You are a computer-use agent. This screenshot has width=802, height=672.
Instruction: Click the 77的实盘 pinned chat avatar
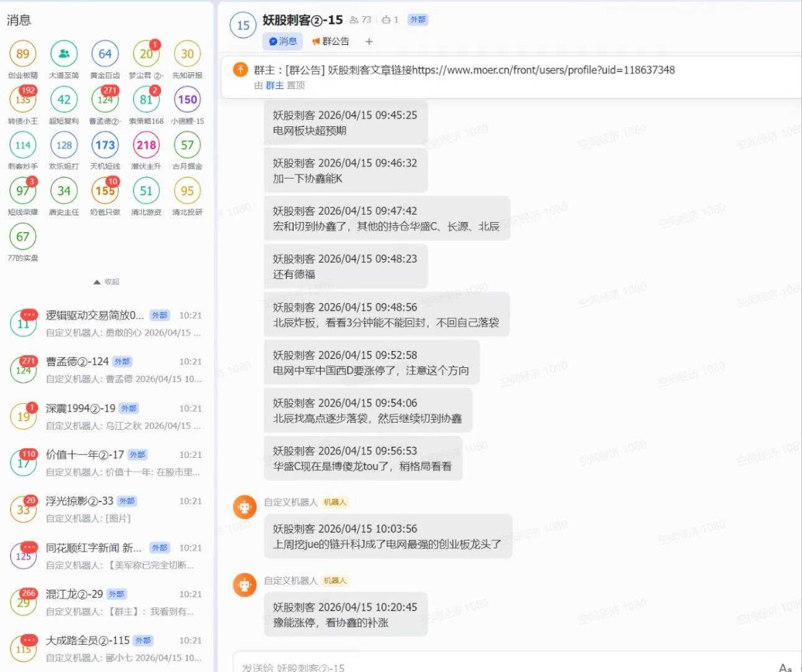coord(23,237)
